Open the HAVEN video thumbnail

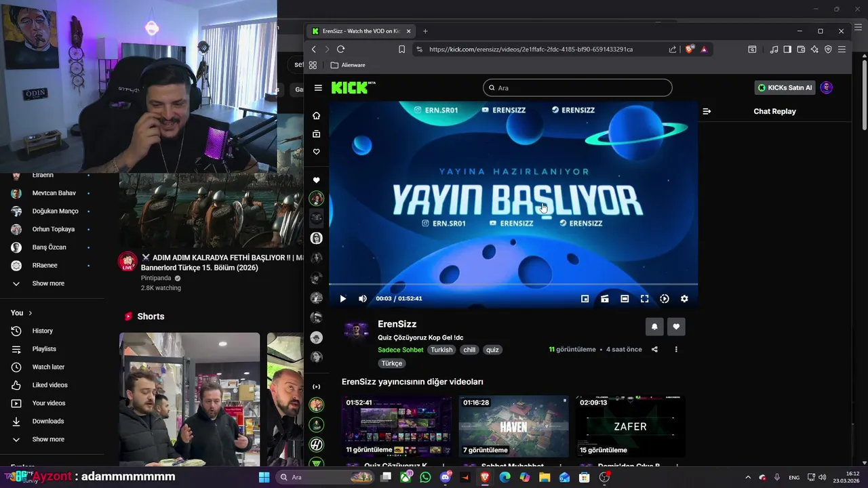(513, 426)
